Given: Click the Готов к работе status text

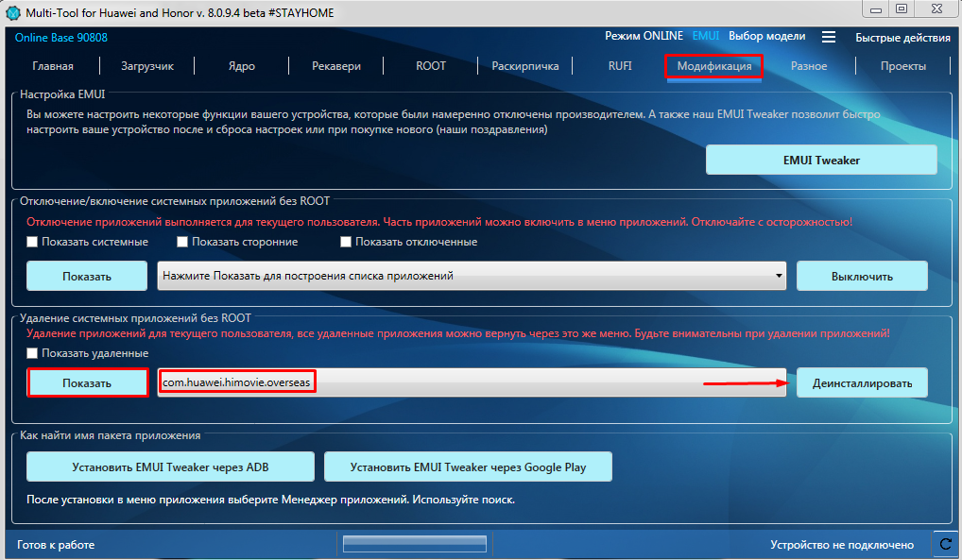Looking at the screenshot, I should [56, 545].
